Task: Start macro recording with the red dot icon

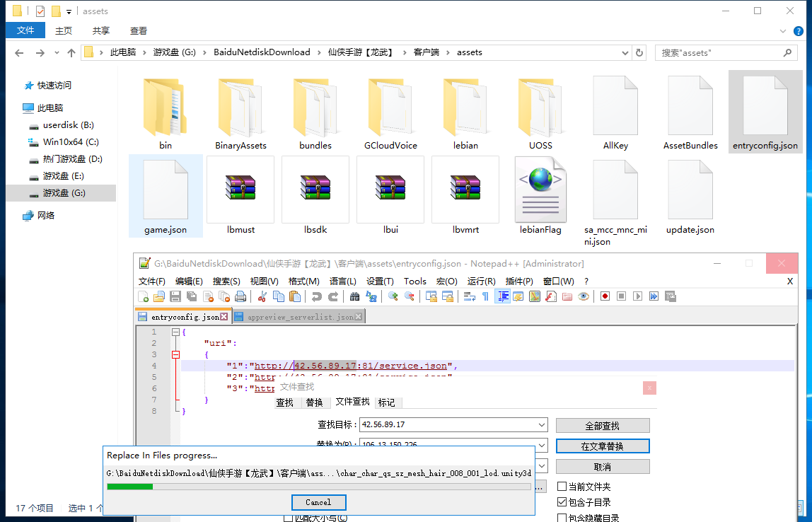Action: tap(605, 296)
